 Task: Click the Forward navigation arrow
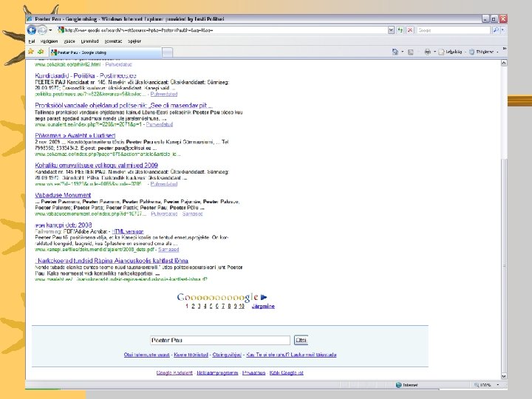[x=41, y=30]
